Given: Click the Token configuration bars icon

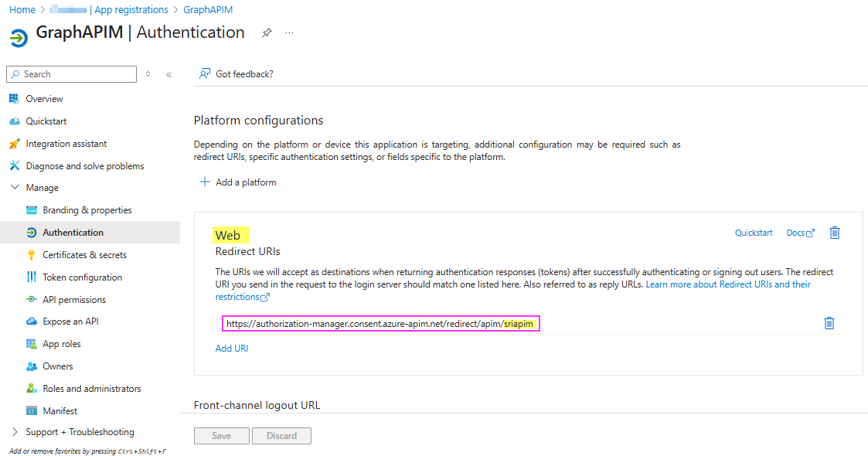Looking at the screenshot, I should click(x=32, y=277).
